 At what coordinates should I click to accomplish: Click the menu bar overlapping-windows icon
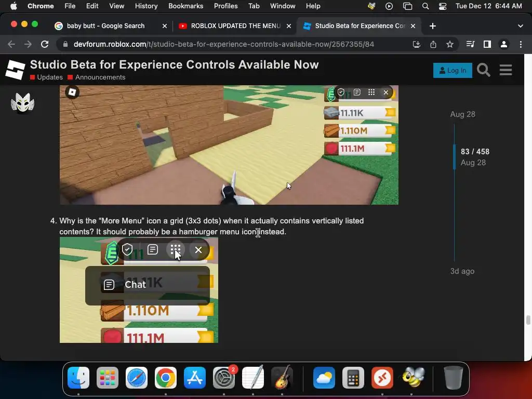tap(407, 6)
